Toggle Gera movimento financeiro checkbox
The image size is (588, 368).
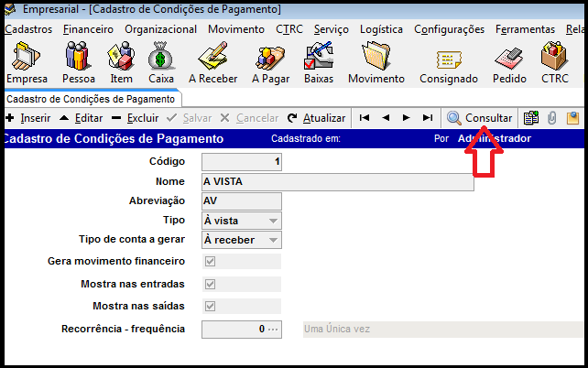click(x=210, y=262)
